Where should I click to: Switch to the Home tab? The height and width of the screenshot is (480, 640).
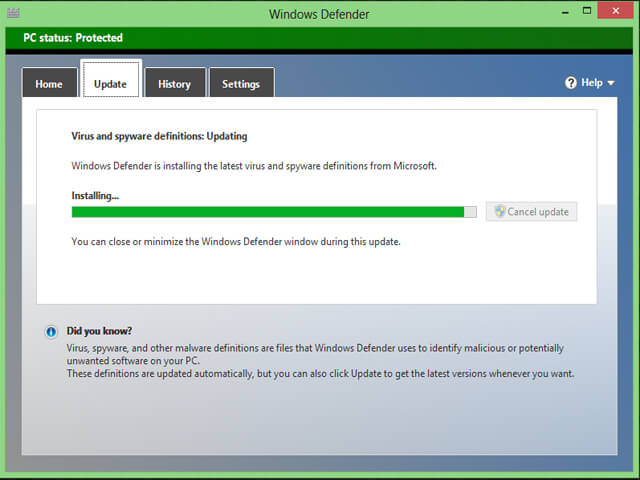[x=49, y=83]
